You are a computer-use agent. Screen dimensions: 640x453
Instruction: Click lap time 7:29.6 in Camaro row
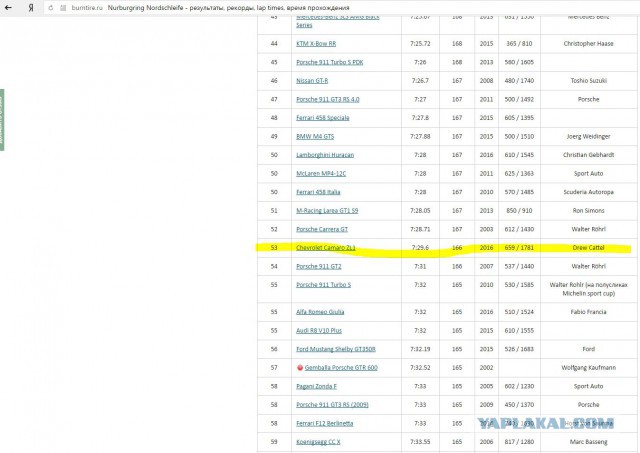(420, 248)
